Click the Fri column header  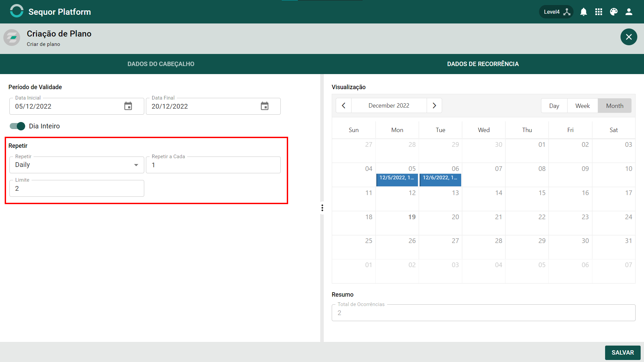coord(570,130)
